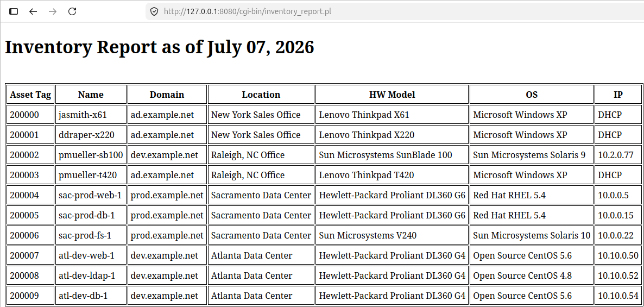Screen dimensions: 644x307
Task: Click Sacramento Data Center in sac-prod-web-1 row
Action: coord(261,195)
